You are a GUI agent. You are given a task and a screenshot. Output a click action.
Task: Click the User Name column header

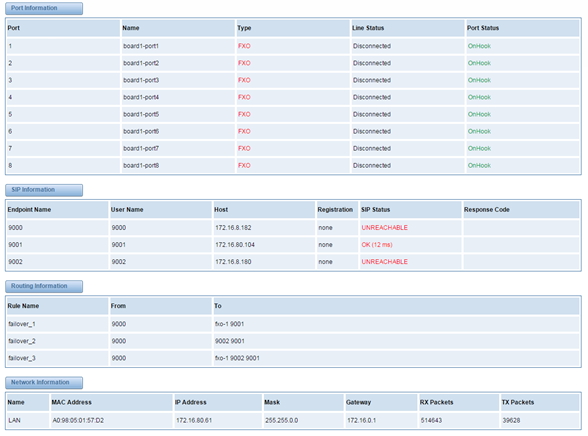127,210
